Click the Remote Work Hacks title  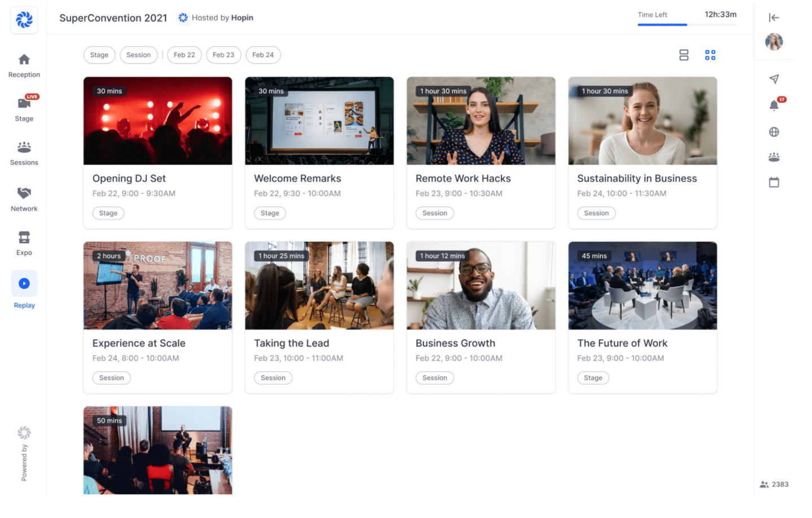tap(463, 178)
